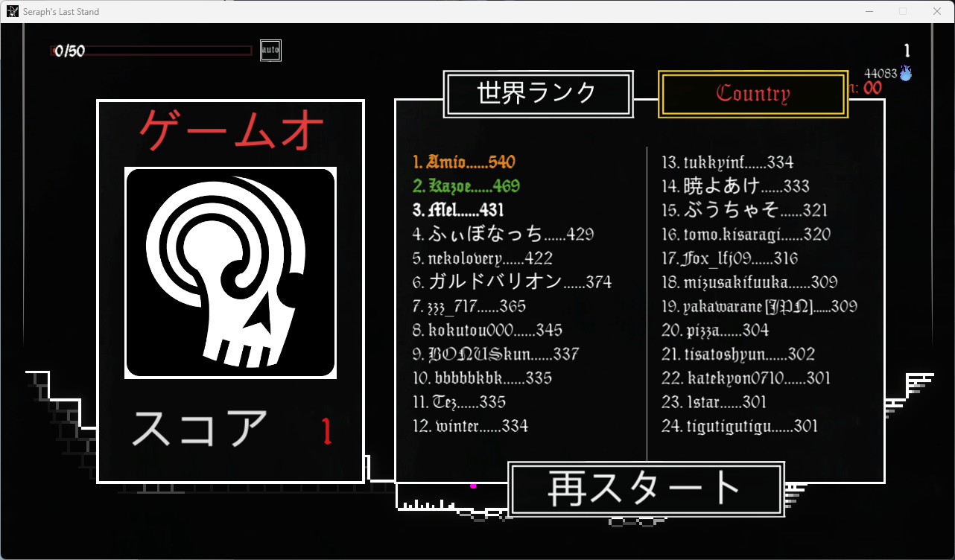This screenshot has width=955, height=560.
Task: Select rank 19 entry yakawarane [JPN] 309
Action: click(760, 306)
